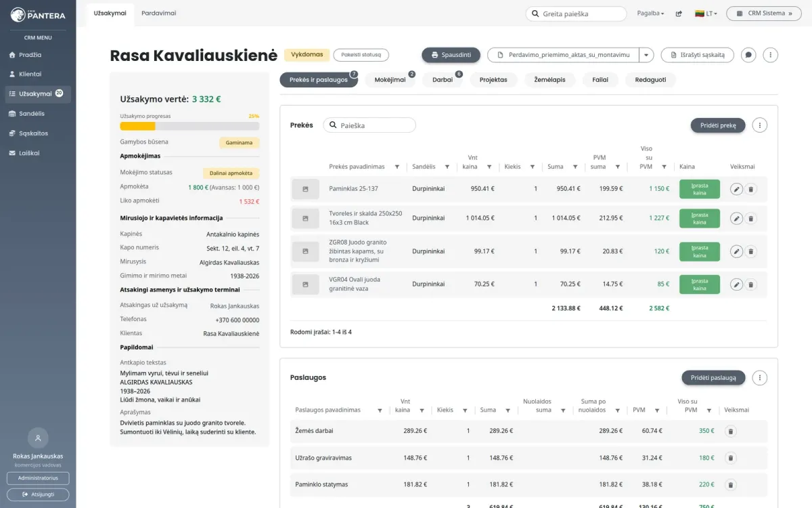Remove the Paminklo statymas service
The image size is (812, 508).
click(x=730, y=484)
